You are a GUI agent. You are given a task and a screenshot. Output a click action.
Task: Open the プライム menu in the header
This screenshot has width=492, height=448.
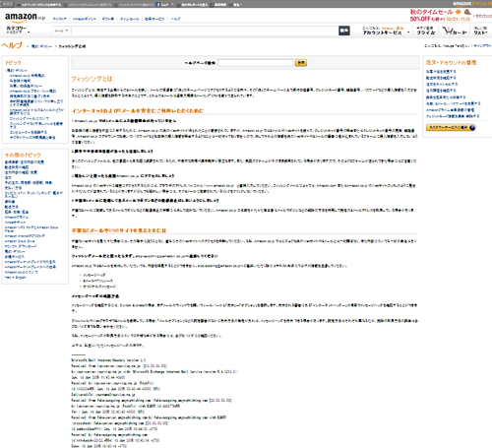tap(426, 31)
